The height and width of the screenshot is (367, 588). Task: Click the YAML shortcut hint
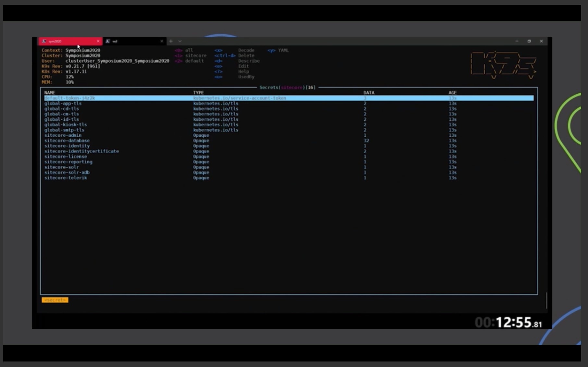coord(283,50)
